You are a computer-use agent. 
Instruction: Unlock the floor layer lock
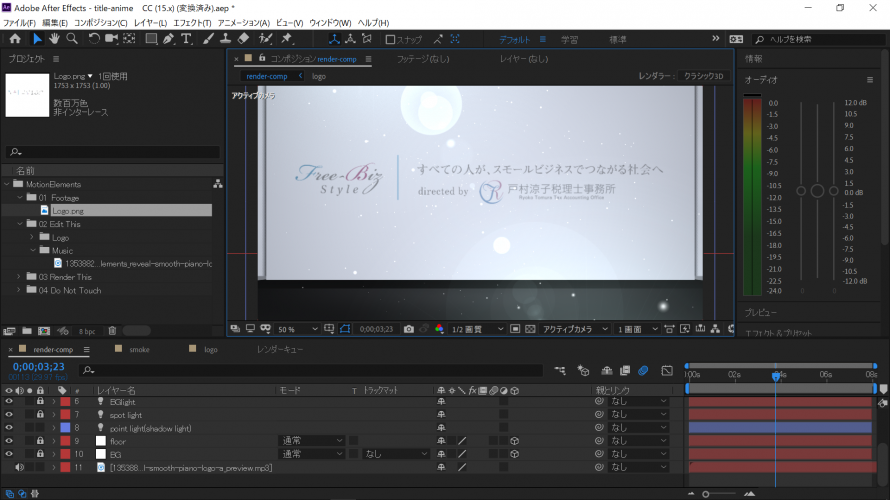pyautogui.click(x=40, y=441)
